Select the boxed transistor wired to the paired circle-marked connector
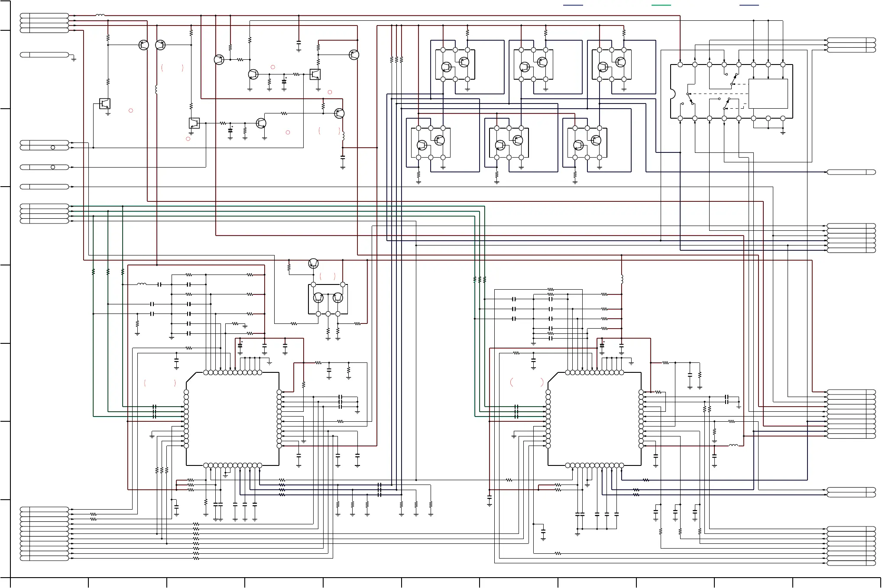Screen dimensions: 882x588 [105, 104]
